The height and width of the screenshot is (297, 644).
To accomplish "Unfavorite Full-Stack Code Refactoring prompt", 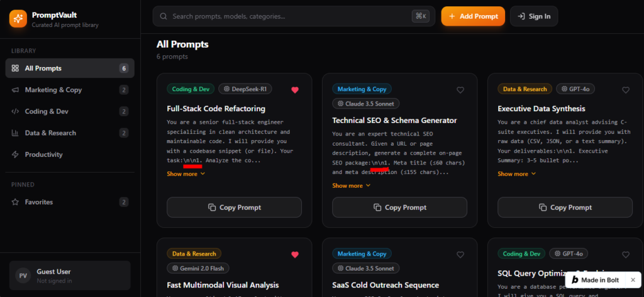I will 295,90.
